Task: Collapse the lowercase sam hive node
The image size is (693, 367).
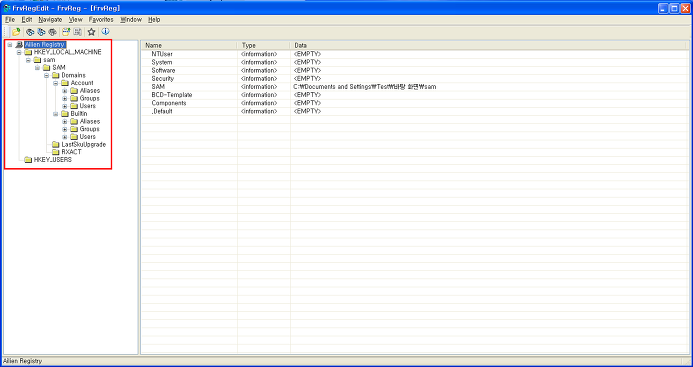Action: point(28,60)
